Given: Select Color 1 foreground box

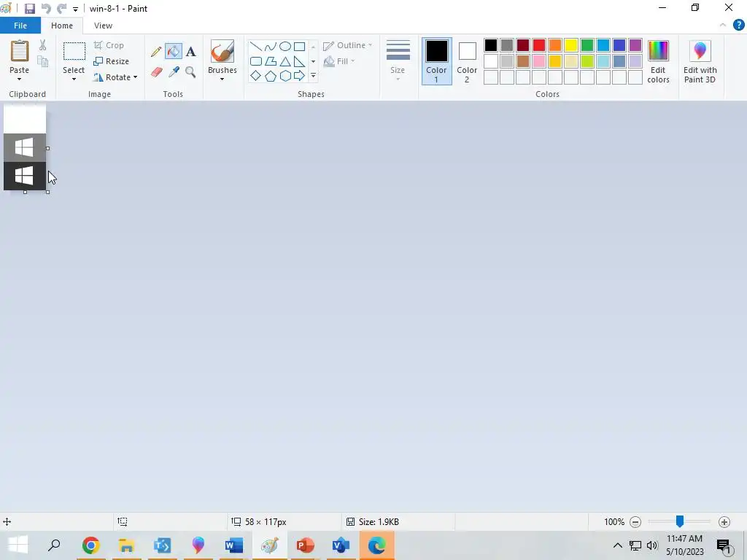Looking at the screenshot, I should [436, 61].
